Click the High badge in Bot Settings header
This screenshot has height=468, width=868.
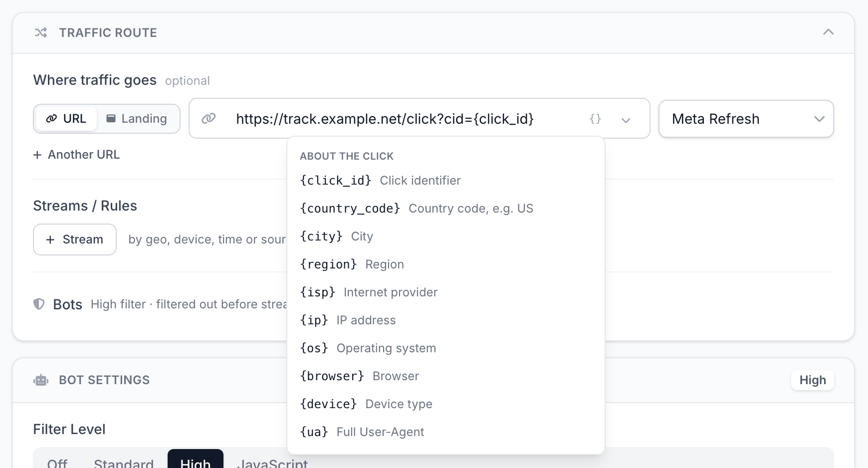(x=813, y=380)
